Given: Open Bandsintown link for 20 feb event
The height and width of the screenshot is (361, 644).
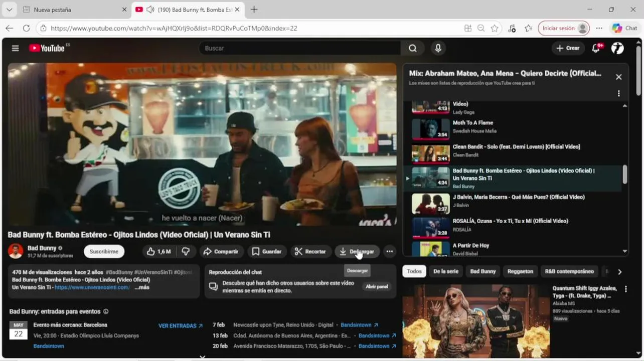Looking at the screenshot, I should click(x=377, y=346).
